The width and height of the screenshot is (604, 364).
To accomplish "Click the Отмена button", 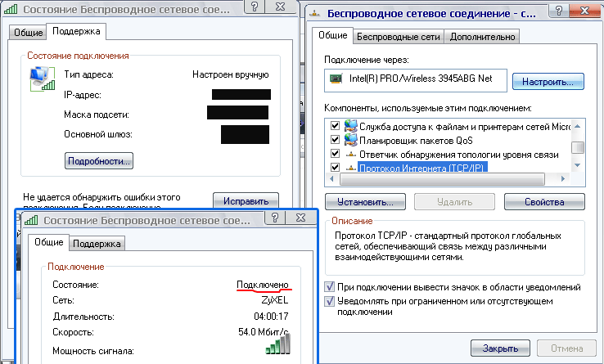I will point(566,348).
